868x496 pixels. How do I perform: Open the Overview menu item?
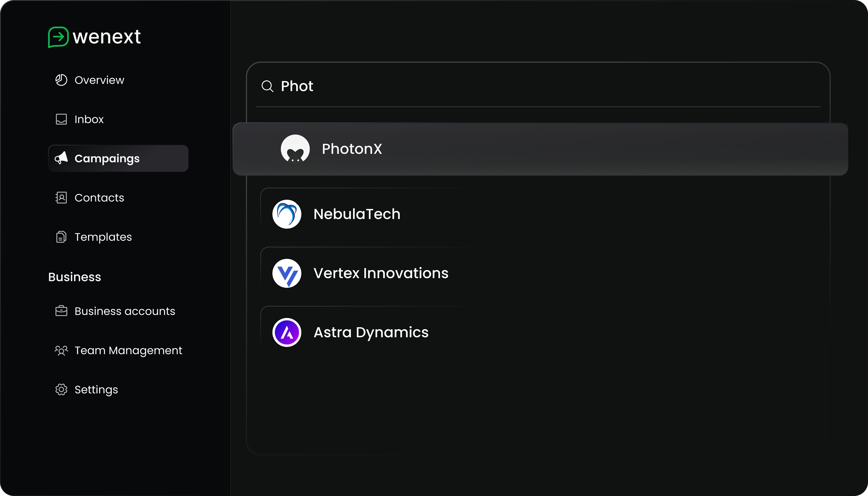click(x=99, y=80)
